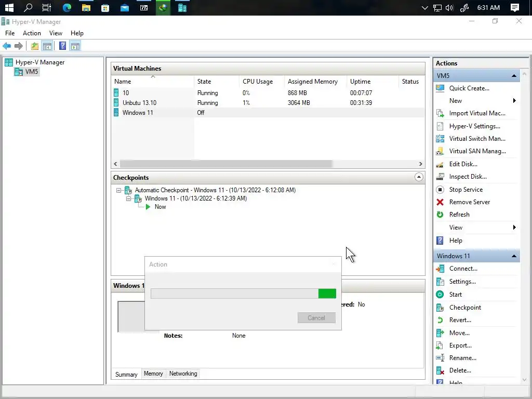Viewport: 532px width, 399px height.
Task: Toggle the Show/Hide Action Pane toolbar icon
Action: [75, 46]
